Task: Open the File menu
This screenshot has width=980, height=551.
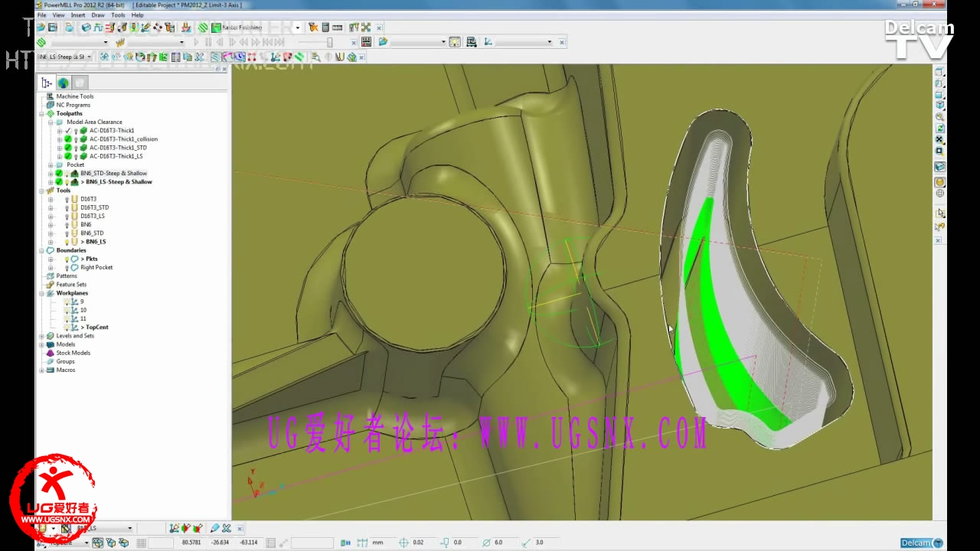Action: [x=42, y=15]
